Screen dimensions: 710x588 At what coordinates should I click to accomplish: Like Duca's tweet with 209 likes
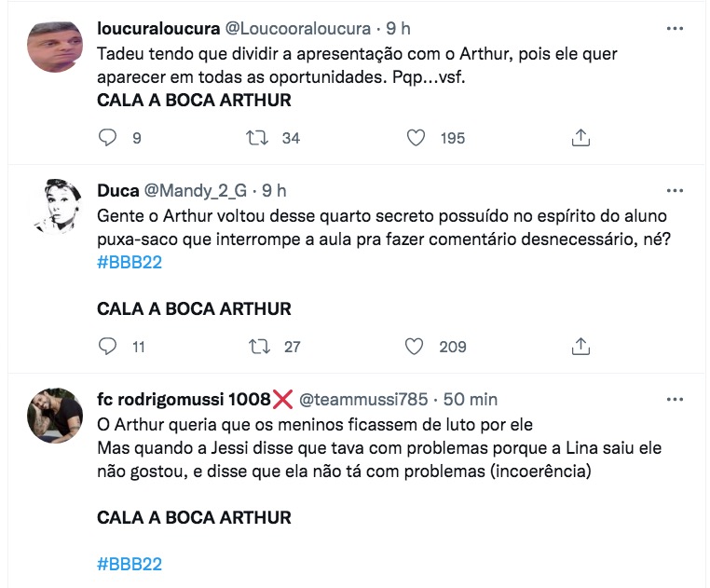pyautogui.click(x=416, y=347)
